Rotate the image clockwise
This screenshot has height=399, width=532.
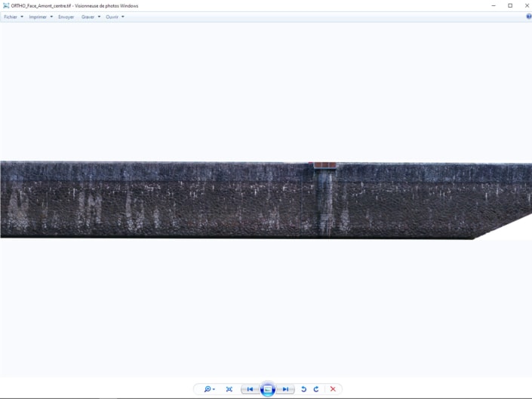[x=316, y=389]
